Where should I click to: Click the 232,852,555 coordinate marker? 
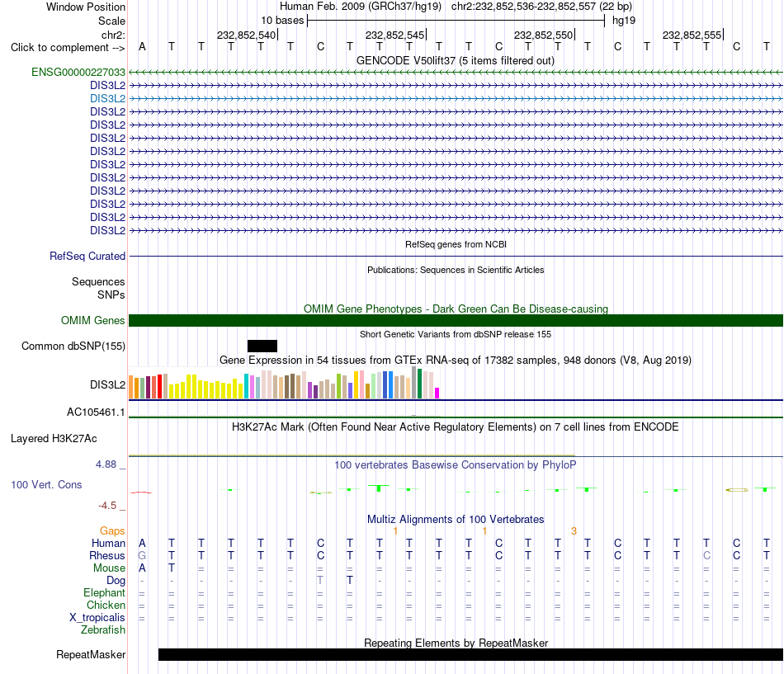(x=692, y=35)
